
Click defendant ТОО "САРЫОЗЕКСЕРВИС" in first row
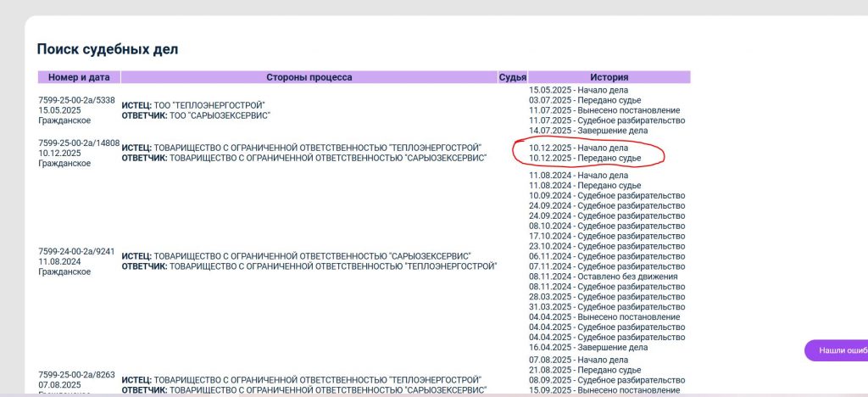[x=211, y=115]
